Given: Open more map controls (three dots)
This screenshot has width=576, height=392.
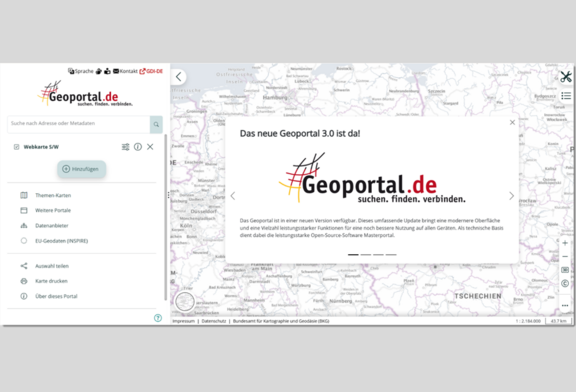Looking at the screenshot, I should pos(565,305).
